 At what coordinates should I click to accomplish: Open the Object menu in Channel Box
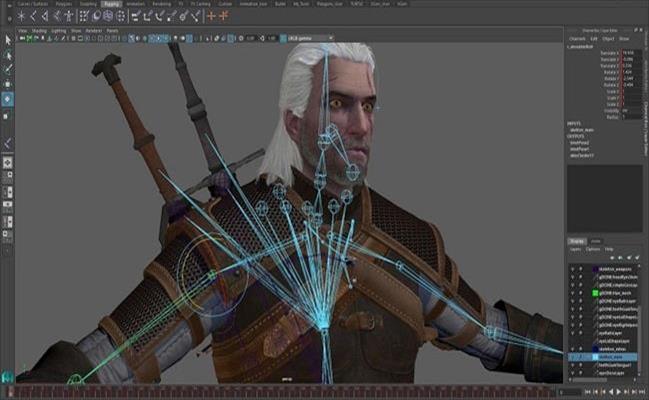[608, 39]
